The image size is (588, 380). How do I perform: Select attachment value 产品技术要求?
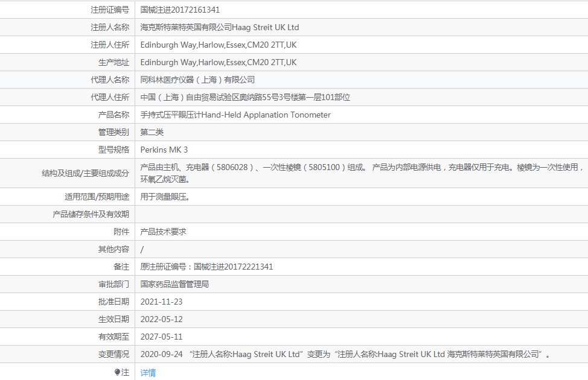coord(163,232)
